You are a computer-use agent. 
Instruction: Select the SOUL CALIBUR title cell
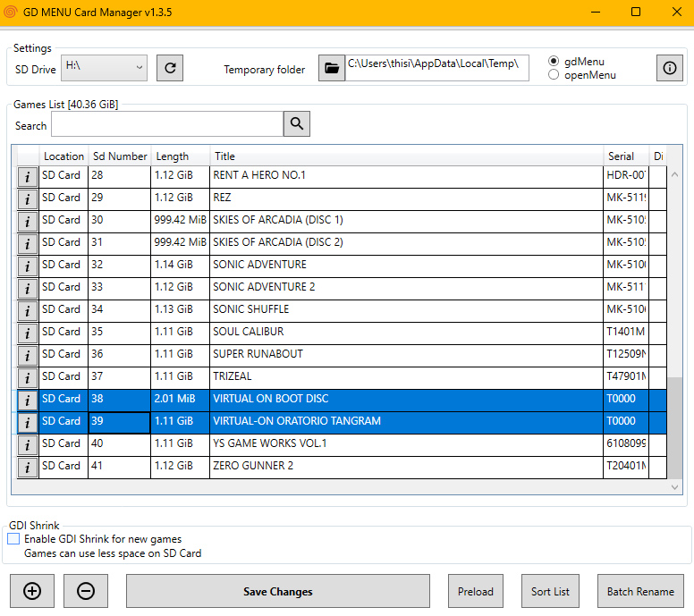pos(406,333)
